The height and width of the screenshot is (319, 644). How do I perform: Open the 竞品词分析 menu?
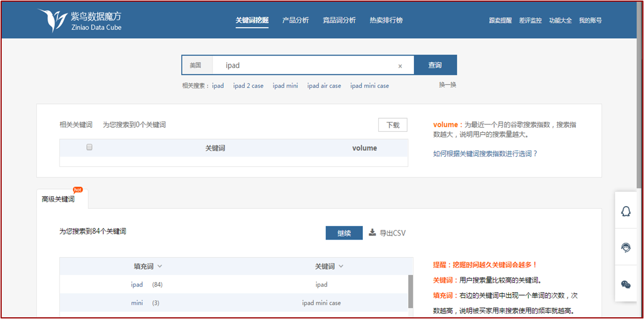pos(339,20)
